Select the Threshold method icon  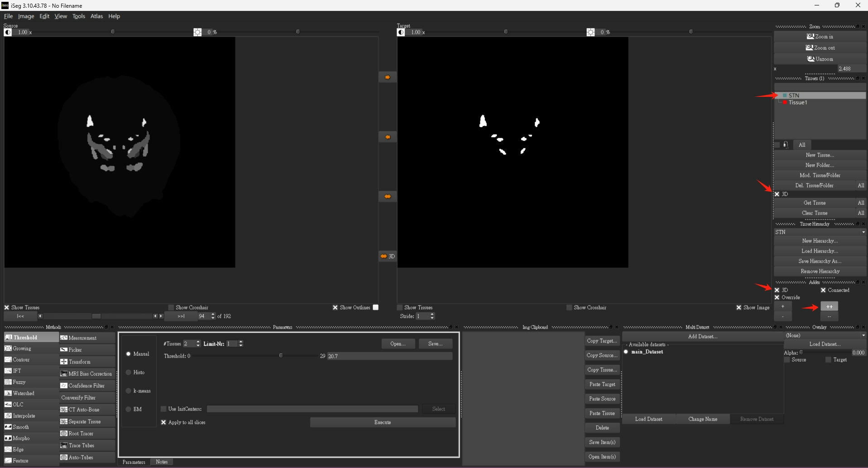8,337
